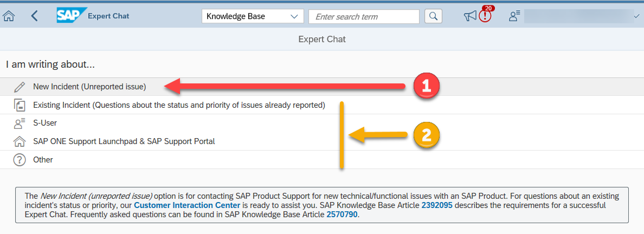The width and height of the screenshot is (644, 234).
Task: Click the Home icon in header
Action: (9, 16)
